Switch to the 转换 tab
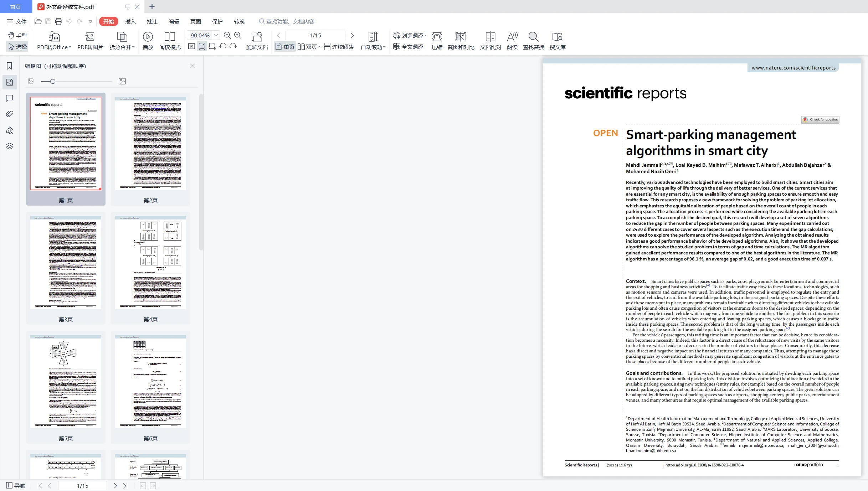 pyautogui.click(x=239, y=21)
